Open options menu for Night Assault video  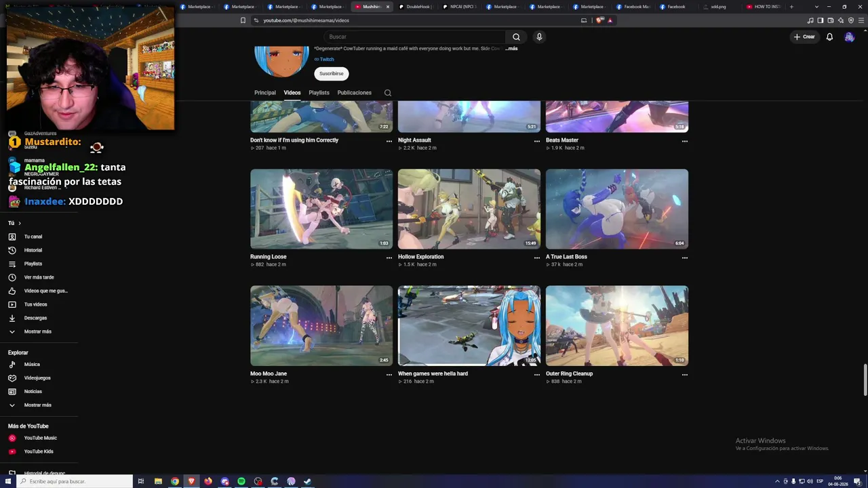[537, 141]
